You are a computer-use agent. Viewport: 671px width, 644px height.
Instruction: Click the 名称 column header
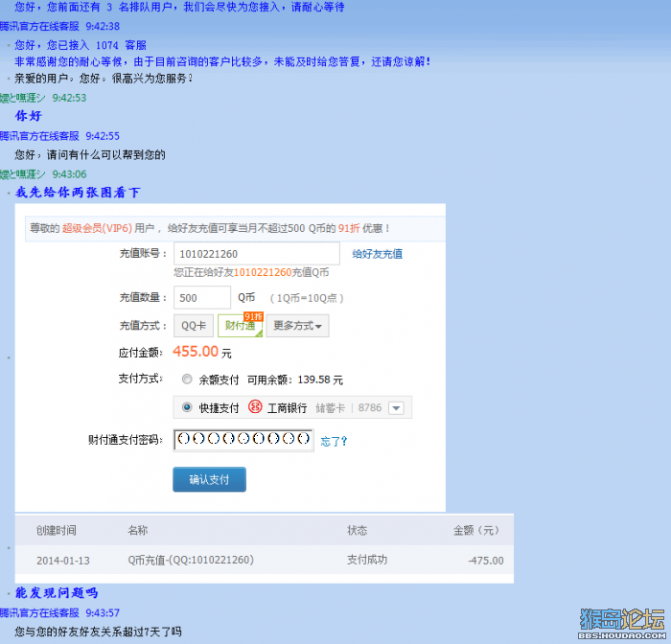(x=137, y=531)
